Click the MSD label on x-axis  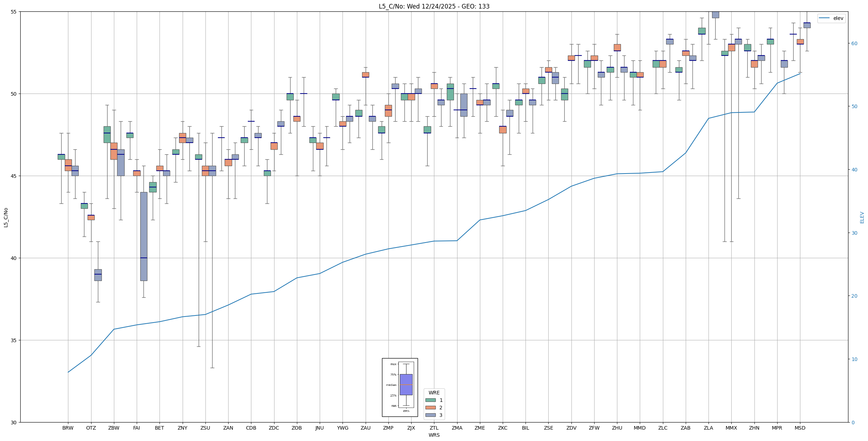(x=800, y=428)
